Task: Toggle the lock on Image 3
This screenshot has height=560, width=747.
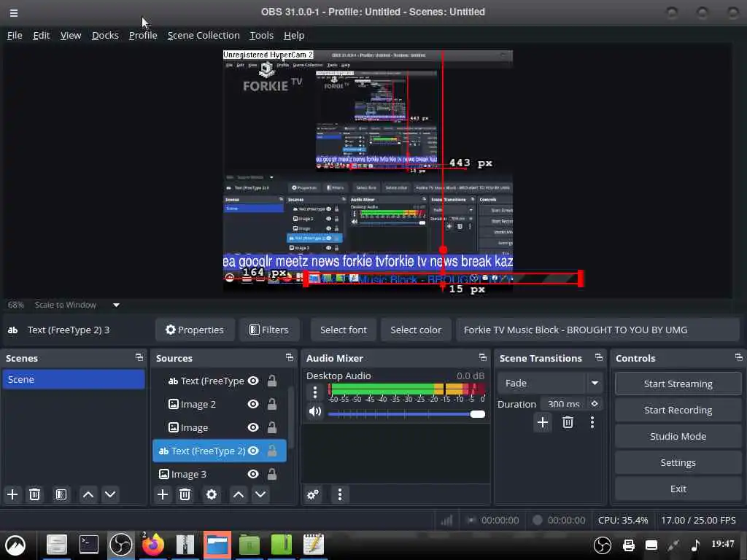Action: click(x=272, y=474)
